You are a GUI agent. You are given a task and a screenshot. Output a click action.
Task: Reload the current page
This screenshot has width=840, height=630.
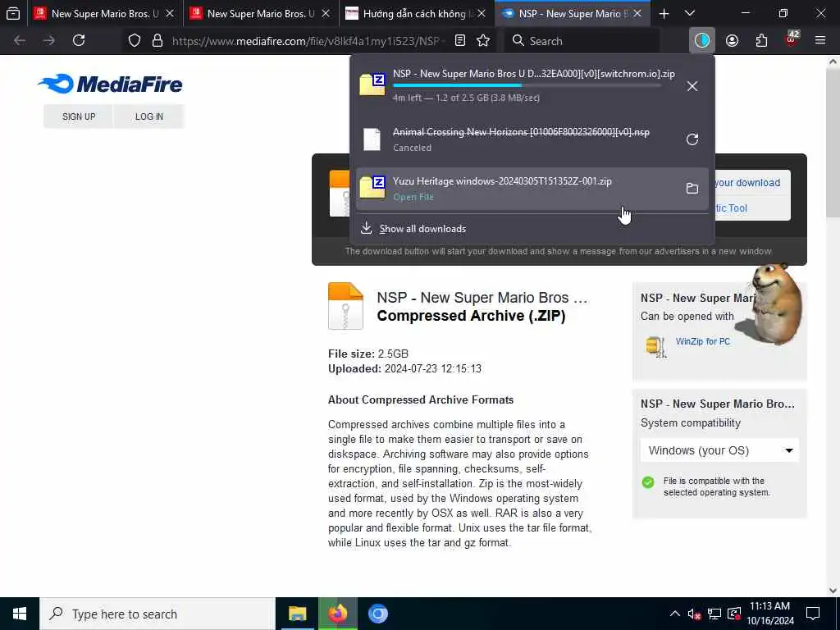79,40
